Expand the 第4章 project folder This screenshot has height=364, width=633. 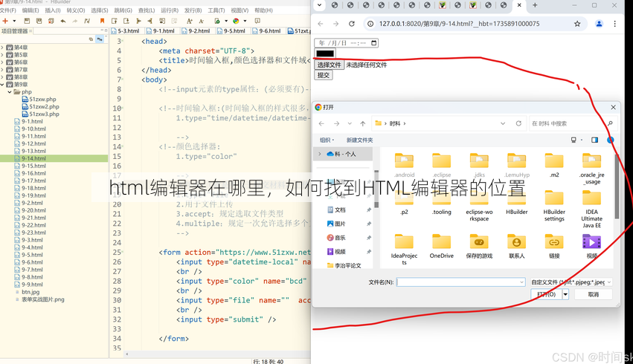tap(2, 48)
